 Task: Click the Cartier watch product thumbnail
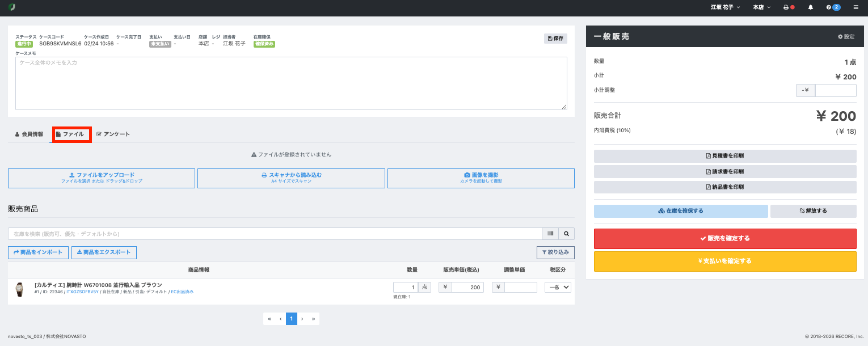(x=19, y=289)
